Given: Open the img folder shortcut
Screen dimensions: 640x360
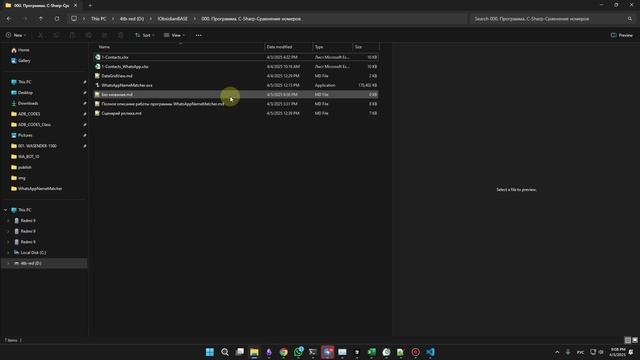Looking at the screenshot, I should 22,178.
